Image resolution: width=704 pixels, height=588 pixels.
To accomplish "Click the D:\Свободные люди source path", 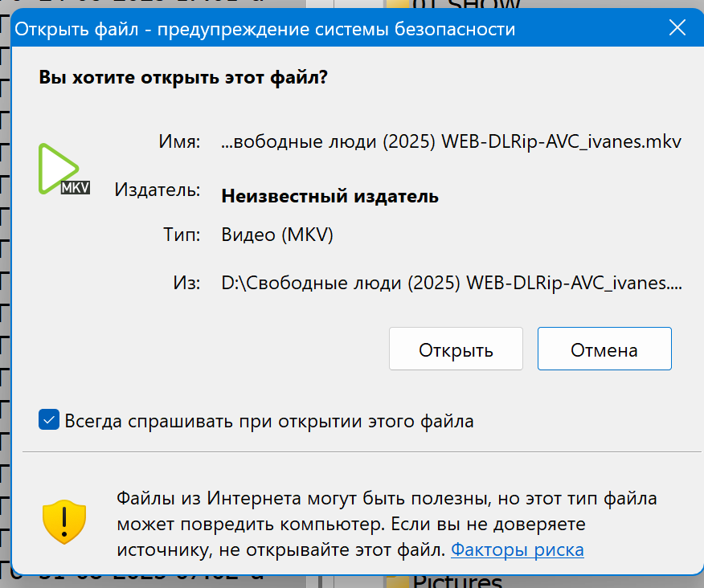I will click(452, 284).
